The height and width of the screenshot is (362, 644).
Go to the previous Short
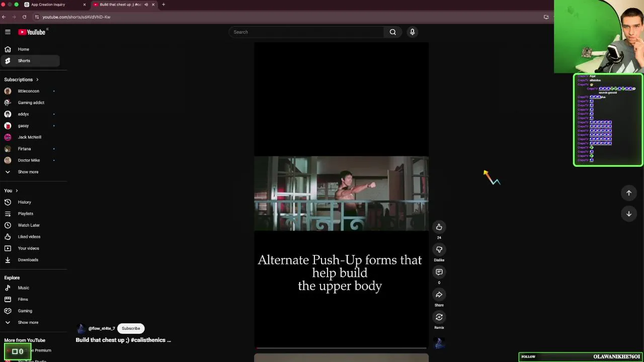click(x=629, y=193)
